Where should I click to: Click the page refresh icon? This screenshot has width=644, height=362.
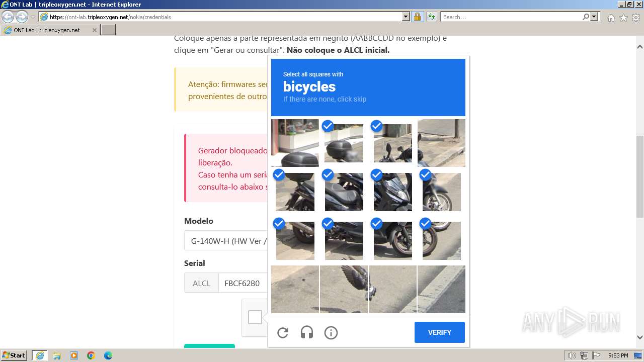point(431,17)
